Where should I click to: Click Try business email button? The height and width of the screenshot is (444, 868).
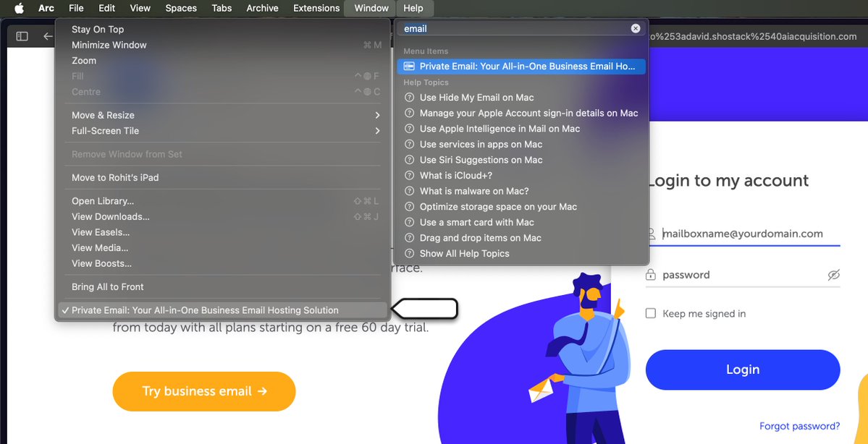(x=204, y=391)
